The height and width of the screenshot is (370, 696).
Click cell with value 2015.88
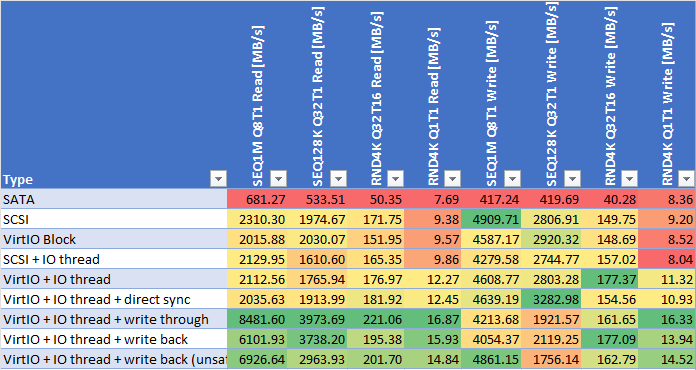coord(257,239)
